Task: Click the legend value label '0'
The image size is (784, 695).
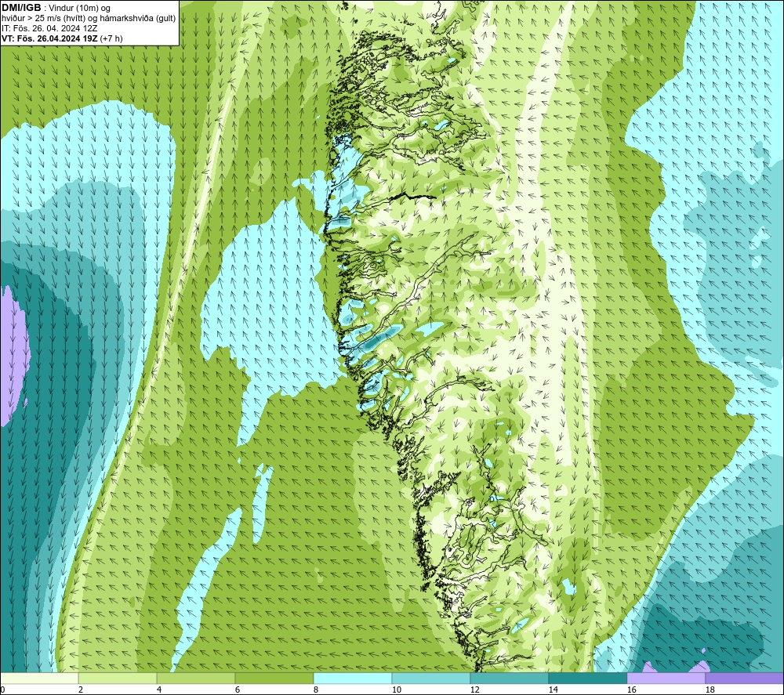Action: point(2,690)
